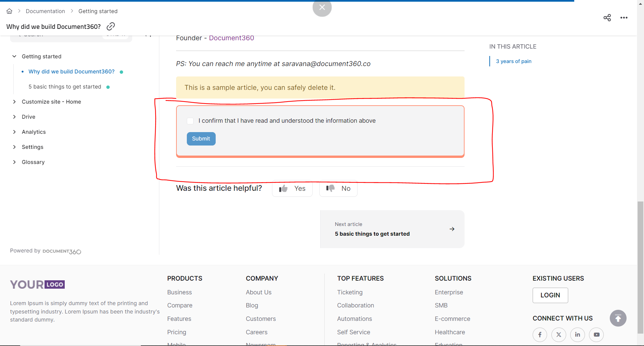Open the Automations feature link

point(355,319)
